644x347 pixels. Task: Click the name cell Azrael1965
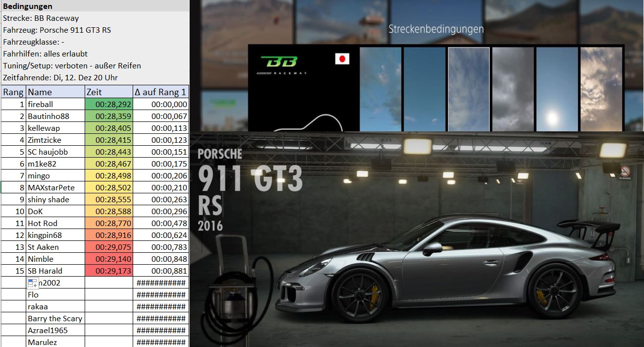click(x=55, y=330)
